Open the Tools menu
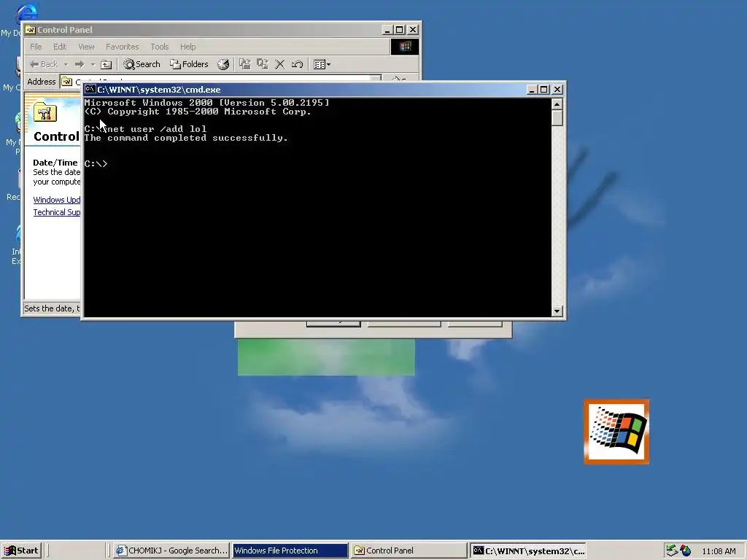This screenshot has width=747, height=560. point(160,47)
